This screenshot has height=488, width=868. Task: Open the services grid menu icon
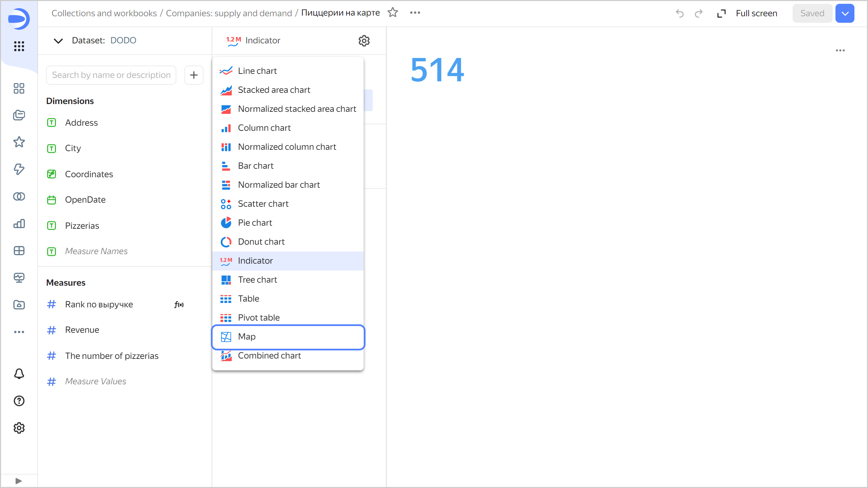pos(19,46)
